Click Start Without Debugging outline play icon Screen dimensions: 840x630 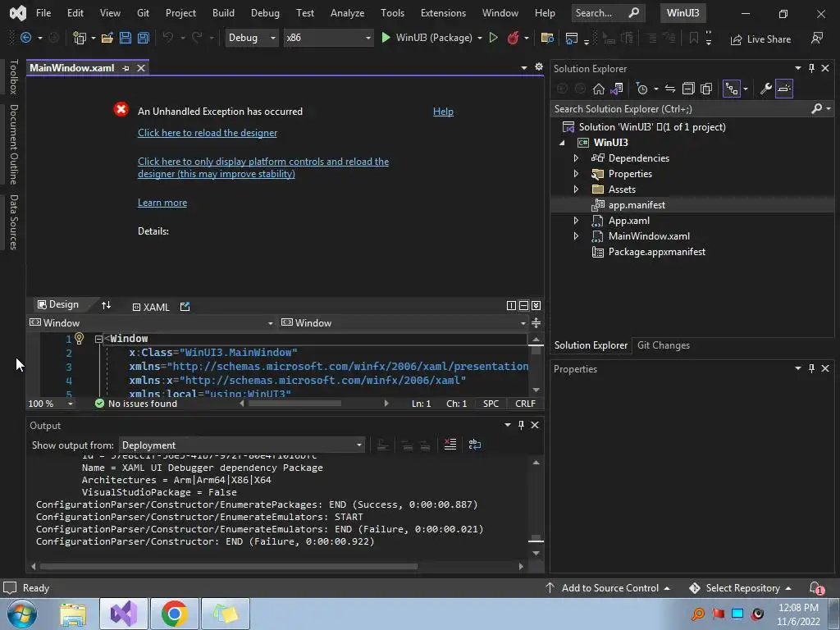pos(493,38)
